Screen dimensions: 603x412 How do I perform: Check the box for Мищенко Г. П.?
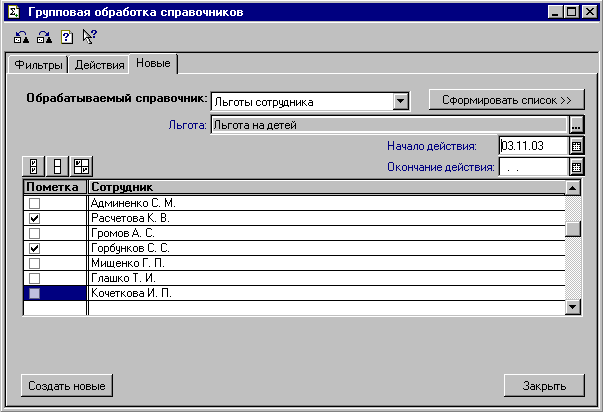pyautogui.click(x=34, y=263)
